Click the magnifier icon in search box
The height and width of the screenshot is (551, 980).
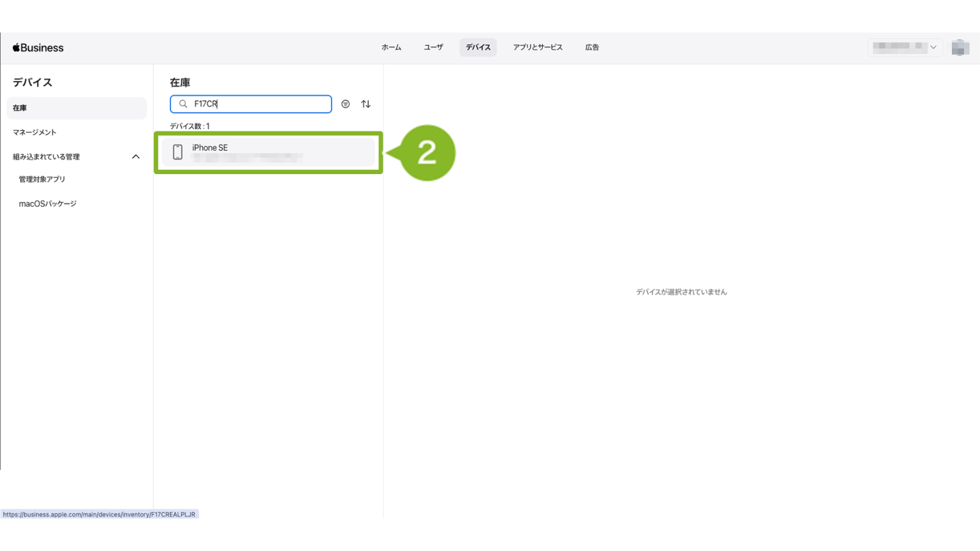click(183, 104)
